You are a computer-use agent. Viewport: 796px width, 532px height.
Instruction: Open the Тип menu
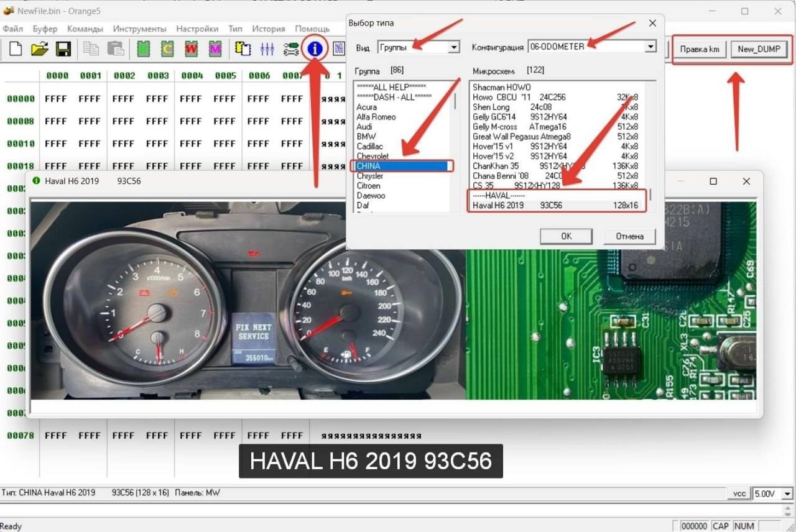[x=235, y=29]
